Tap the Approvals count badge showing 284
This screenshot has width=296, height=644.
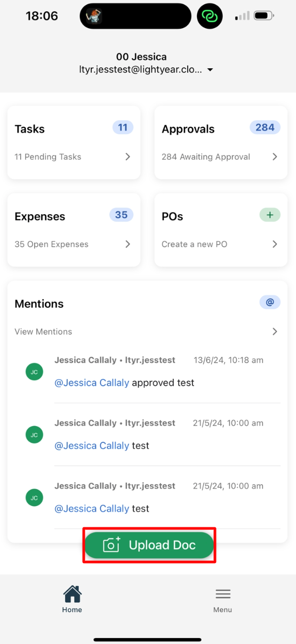point(265,127)
